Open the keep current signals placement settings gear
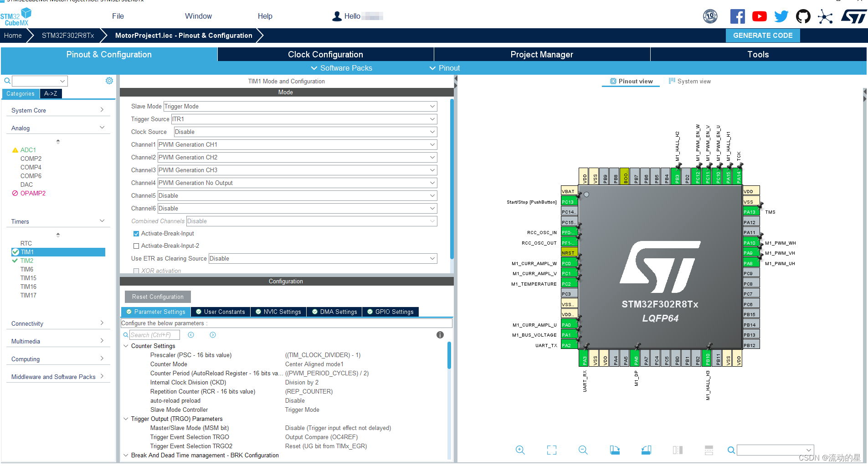868x466 pixels. [109, 81]
